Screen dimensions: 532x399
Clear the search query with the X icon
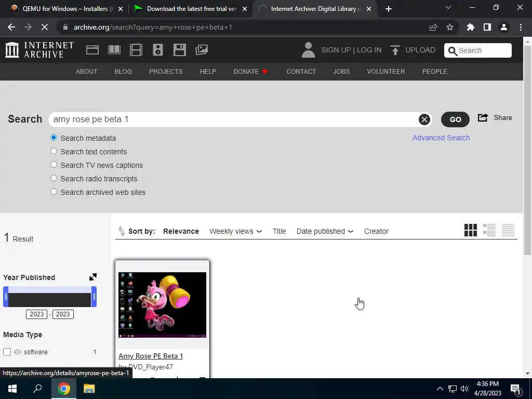pyautogui.click(x=424, y=119)
